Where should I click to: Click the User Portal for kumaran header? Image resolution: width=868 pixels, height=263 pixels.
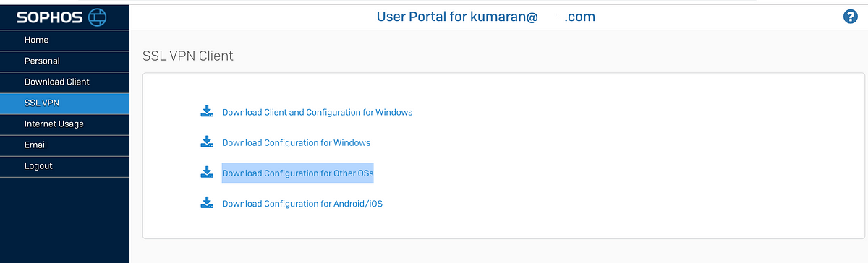coord(485,16)
